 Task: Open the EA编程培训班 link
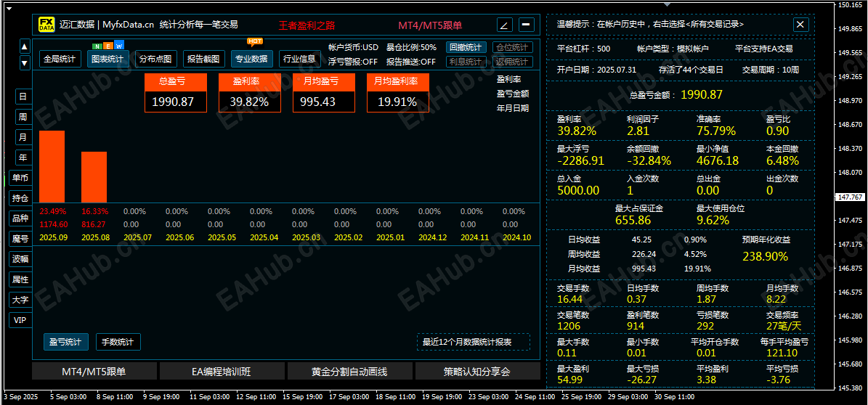click(x=222, y=372)
